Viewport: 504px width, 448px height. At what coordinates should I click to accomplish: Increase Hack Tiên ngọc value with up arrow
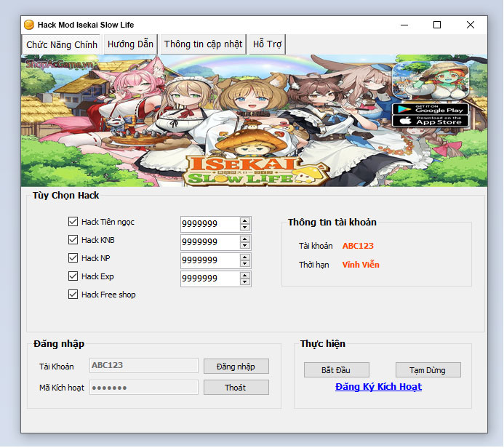245,221
